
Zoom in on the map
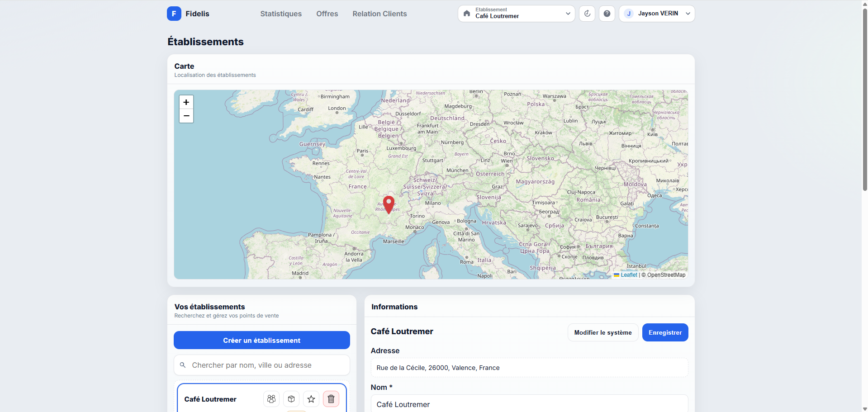tap(186, 102)
